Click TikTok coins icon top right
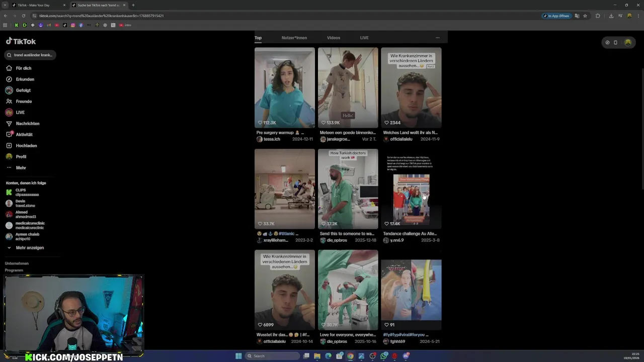 tap(607, 43)
